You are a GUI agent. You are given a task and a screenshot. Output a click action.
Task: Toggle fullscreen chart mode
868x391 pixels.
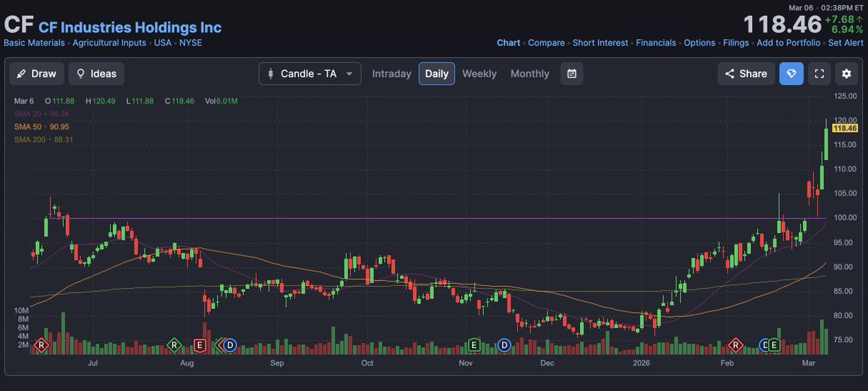coord(820,74)
